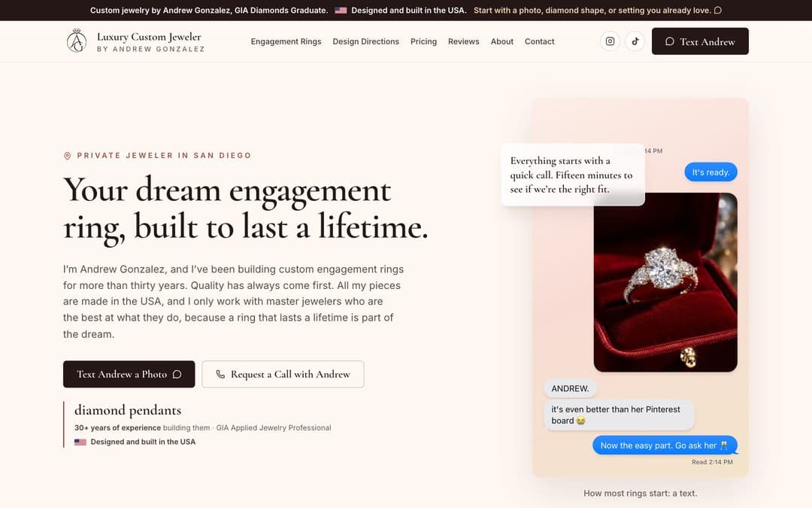
Task: Click the 'It's ready.' message bubble
Action: 710,172
